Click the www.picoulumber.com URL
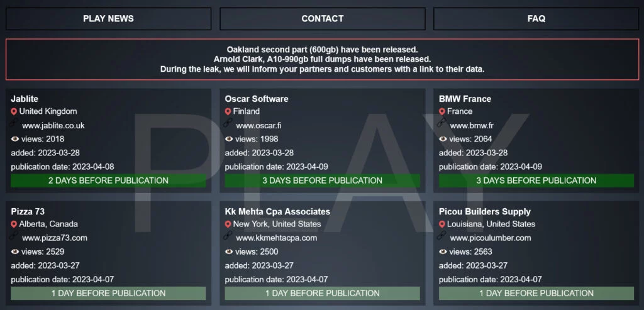The height and width of the screenshot is (310, 644). click(x=491, y=238)
